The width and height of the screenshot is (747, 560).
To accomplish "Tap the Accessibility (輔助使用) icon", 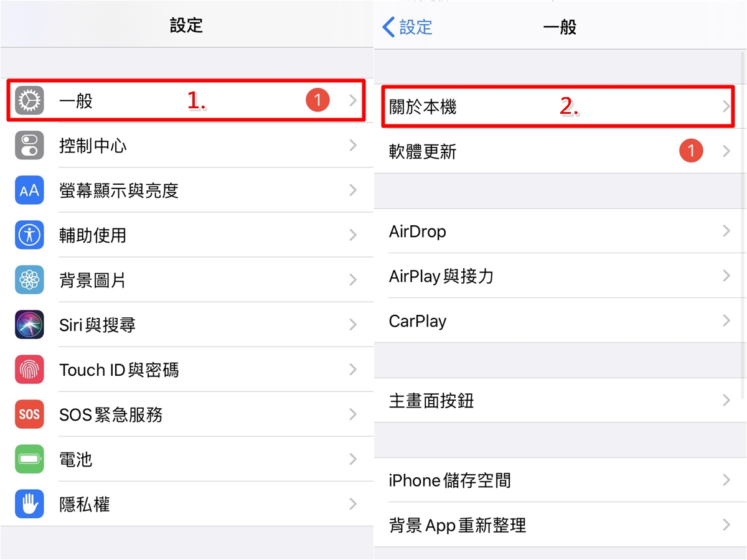I will pos(29,235).
